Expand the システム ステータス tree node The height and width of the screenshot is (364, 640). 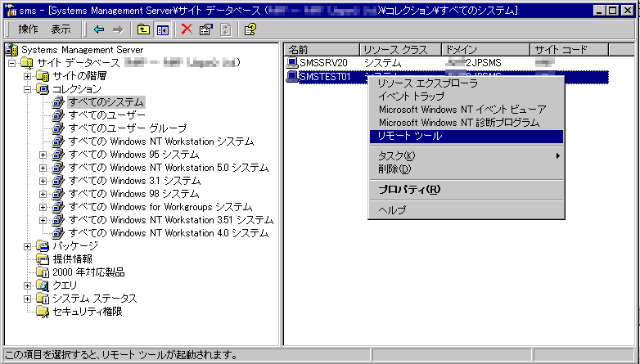[x=27, y=299]
